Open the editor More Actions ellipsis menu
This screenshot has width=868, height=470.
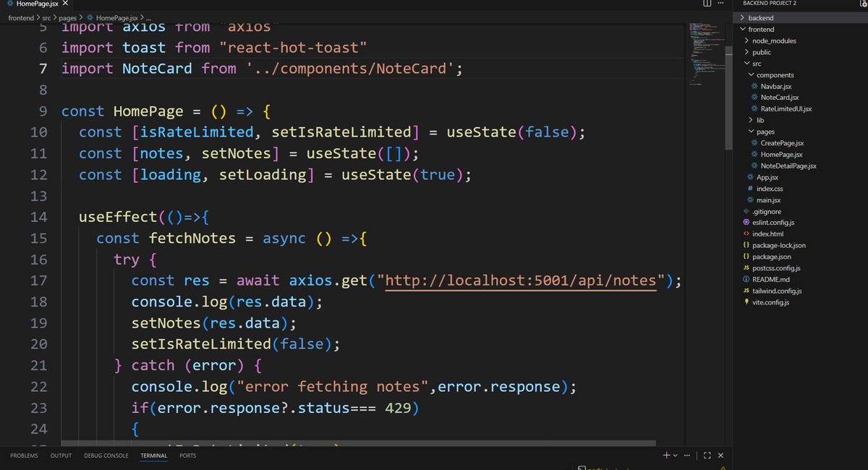[x=722, y=4]
